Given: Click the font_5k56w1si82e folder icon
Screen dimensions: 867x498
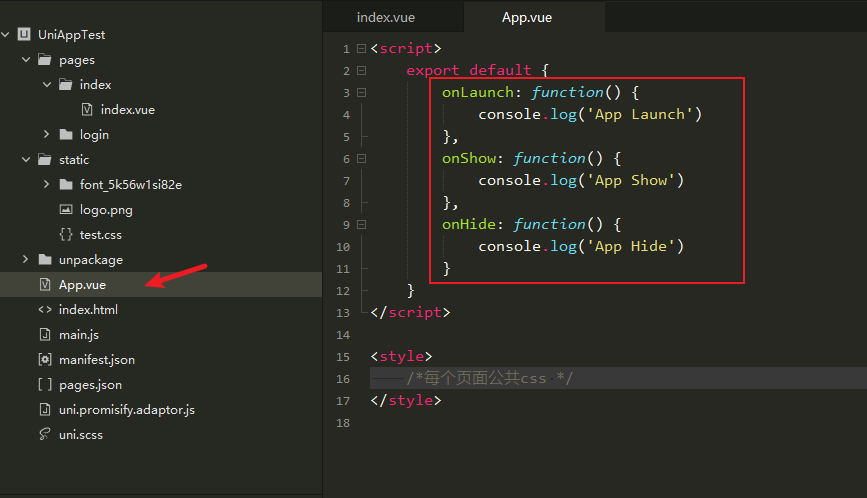Looking at the screenshot, I should pyautogui.click(x=66, y=184).
